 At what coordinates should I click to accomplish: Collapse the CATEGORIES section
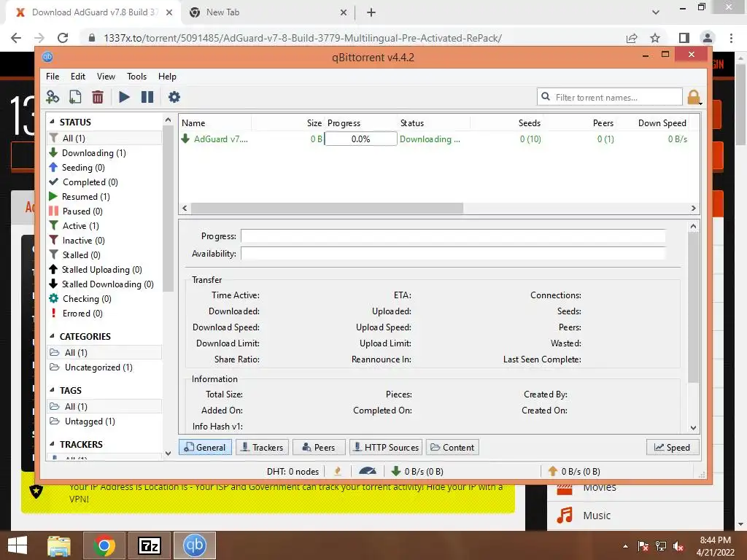pyautogui.click(x=52, y=336)
